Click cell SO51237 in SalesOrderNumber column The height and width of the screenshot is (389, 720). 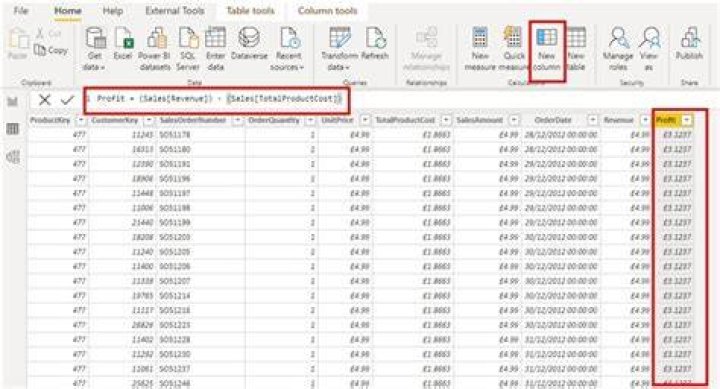[x=174, y=369]
